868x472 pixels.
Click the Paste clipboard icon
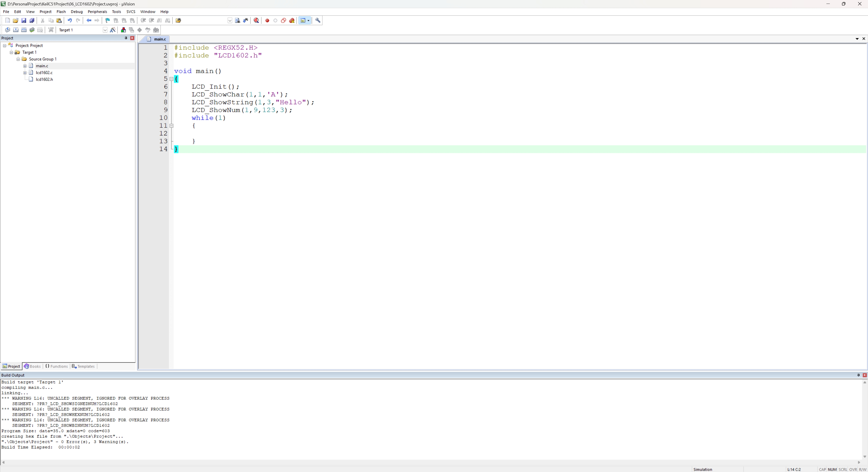pos(59,21)
